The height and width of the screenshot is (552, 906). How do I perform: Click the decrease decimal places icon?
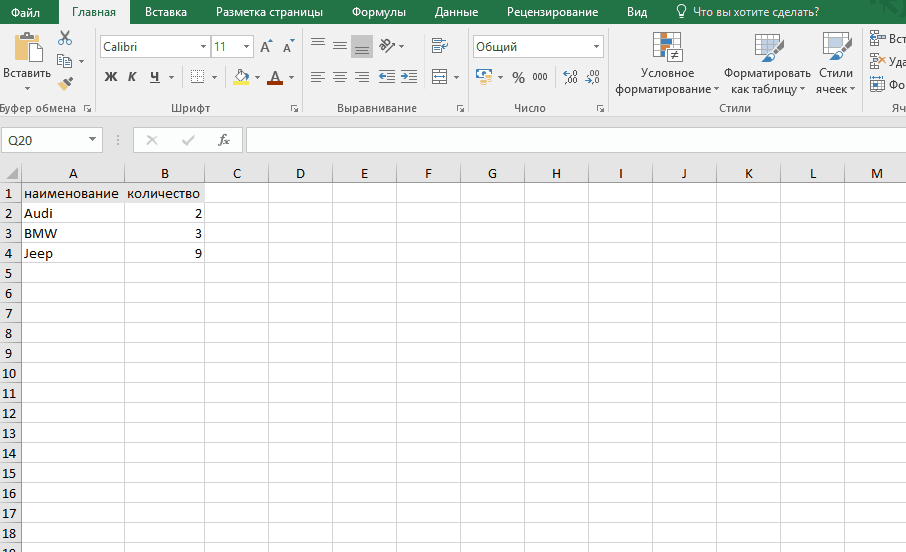point(592,77)
